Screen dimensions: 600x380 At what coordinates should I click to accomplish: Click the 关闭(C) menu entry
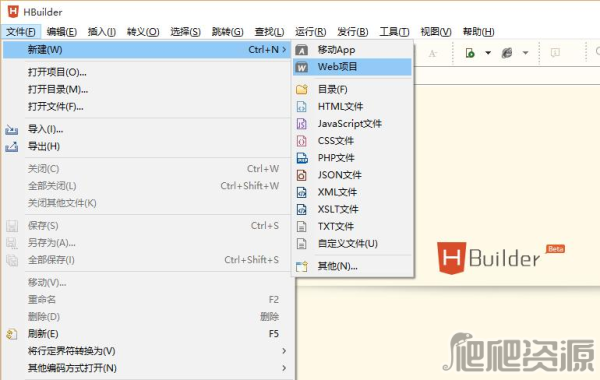pos(147,169)
